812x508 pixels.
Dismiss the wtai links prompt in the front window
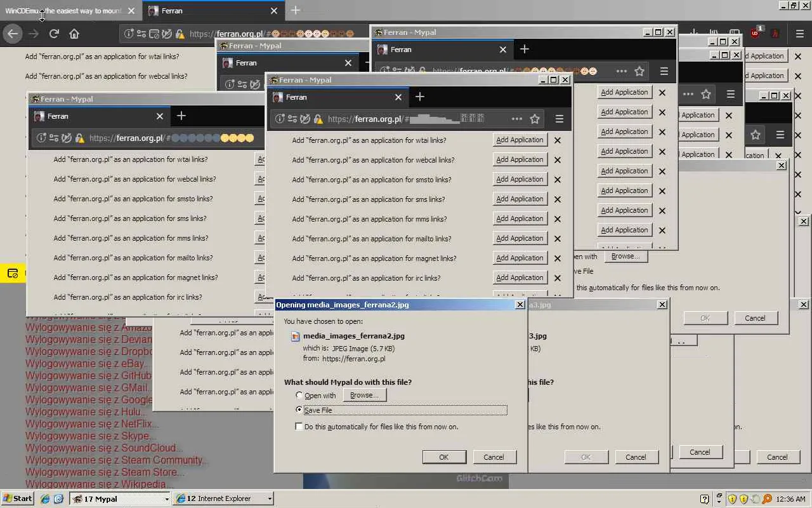click(x=558, y=140)
